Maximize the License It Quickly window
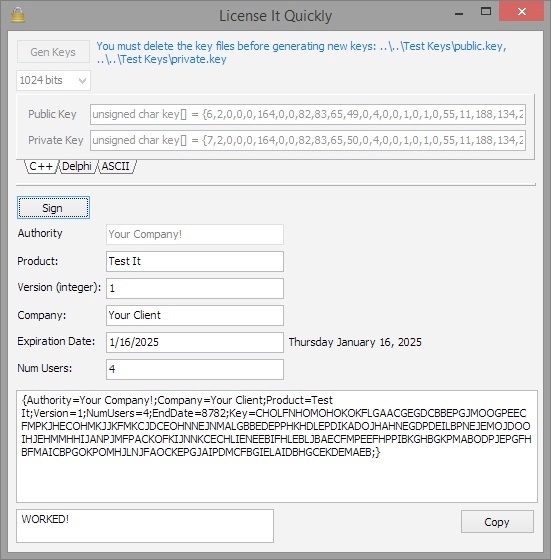This screenshot has height=560, width=551. pos(486,11)
